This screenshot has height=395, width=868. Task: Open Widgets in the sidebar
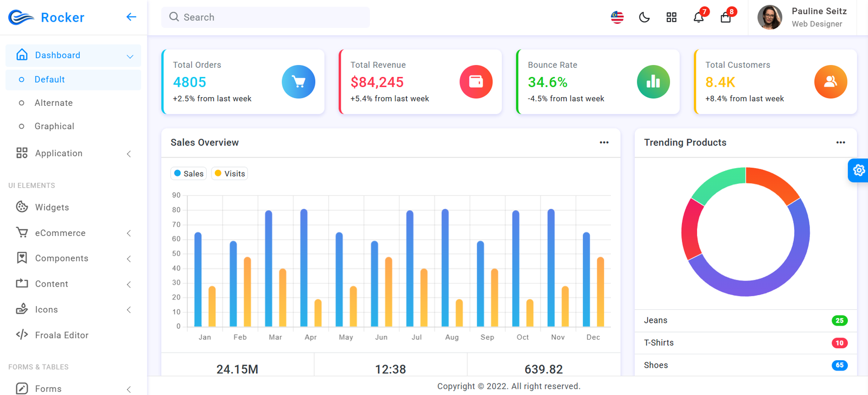[52, 207]
